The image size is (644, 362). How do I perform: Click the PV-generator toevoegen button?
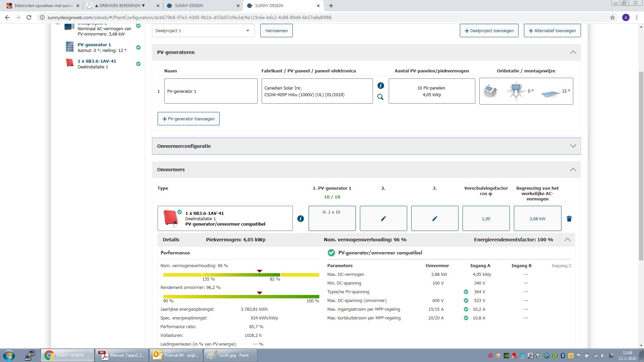coord(189,119)
